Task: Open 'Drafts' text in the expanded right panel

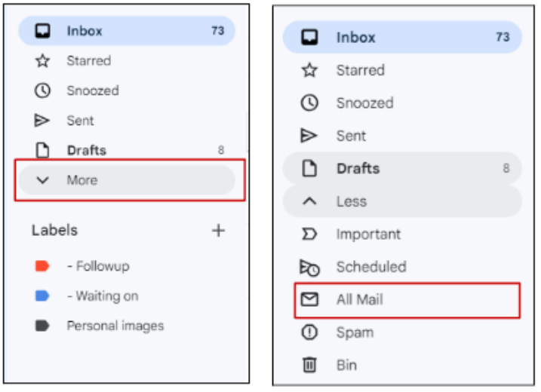Action: [358, 169]
